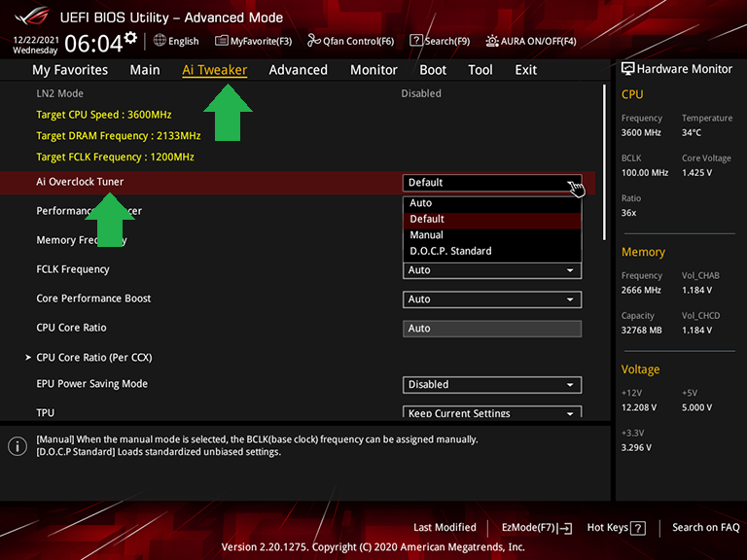This screenshot has width=747, height=560.
Task: Switch to Main tab
Action: [x=145, y=70]
